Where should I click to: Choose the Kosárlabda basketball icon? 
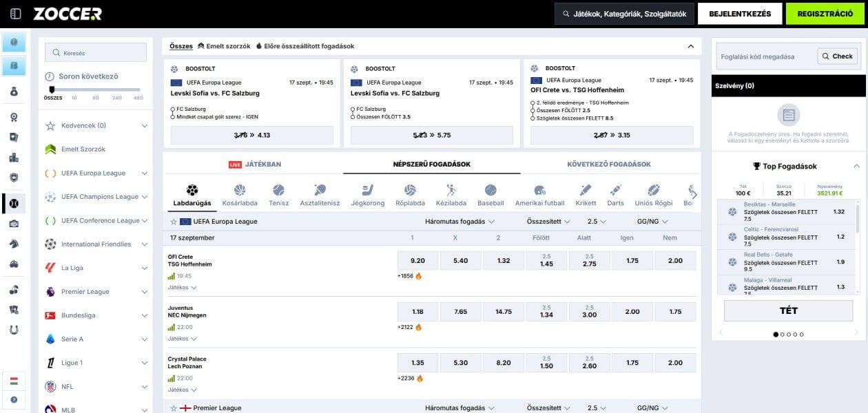(x=240, y=190)
